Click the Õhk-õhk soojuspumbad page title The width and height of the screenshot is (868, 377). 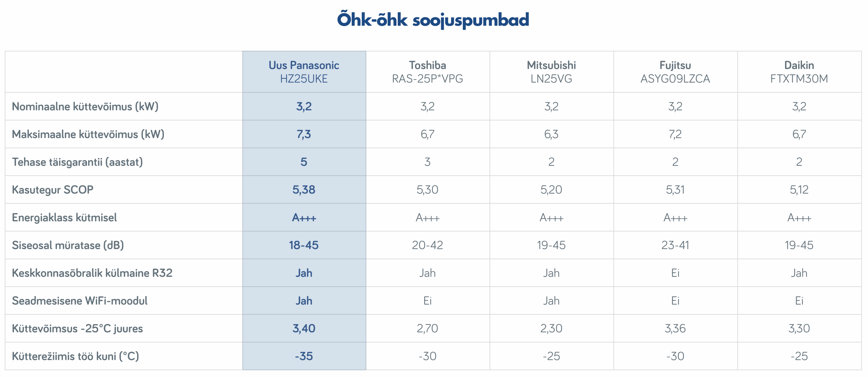433,20
